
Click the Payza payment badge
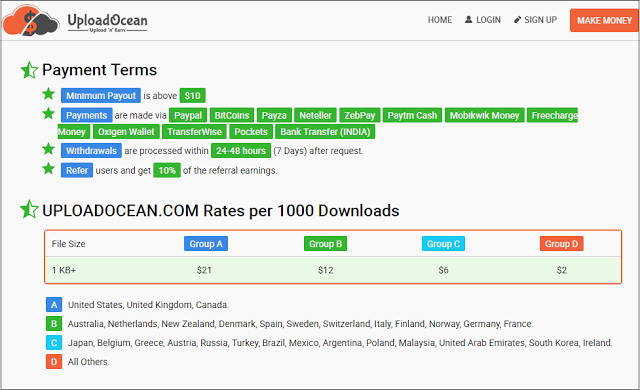pyautogui.click(x=274, y=115)
